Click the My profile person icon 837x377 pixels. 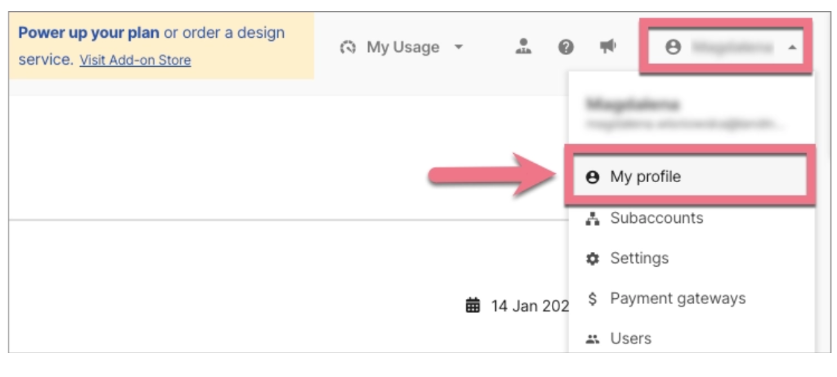pyautogui.click(x=593, y=177)
